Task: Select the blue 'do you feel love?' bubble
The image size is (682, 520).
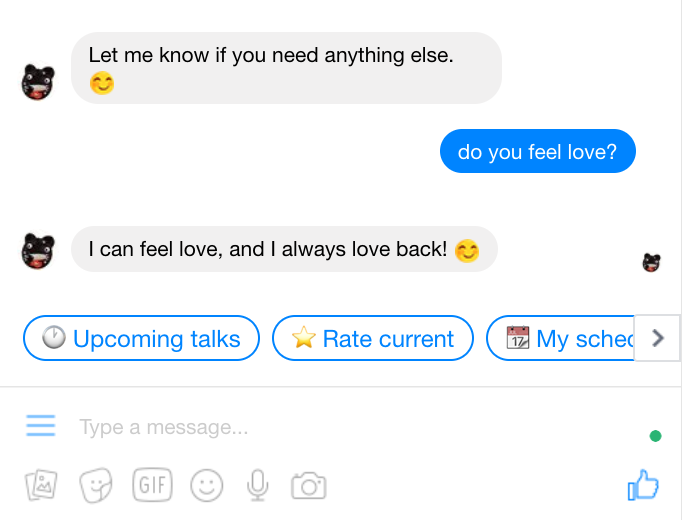Action: (538, 151)
